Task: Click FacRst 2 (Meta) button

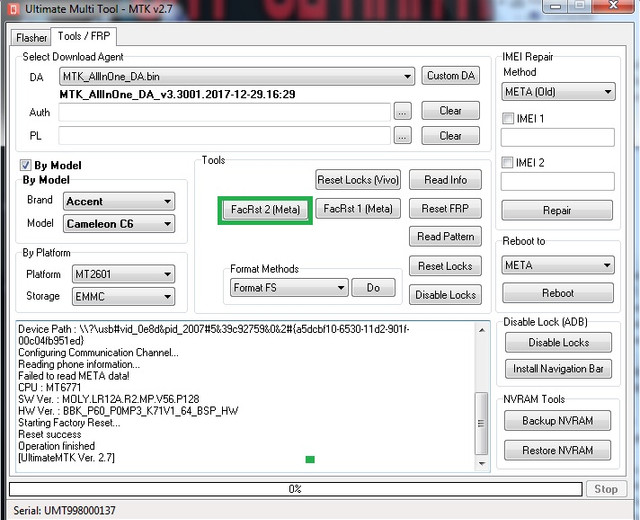Action: [x=265, y=210]
